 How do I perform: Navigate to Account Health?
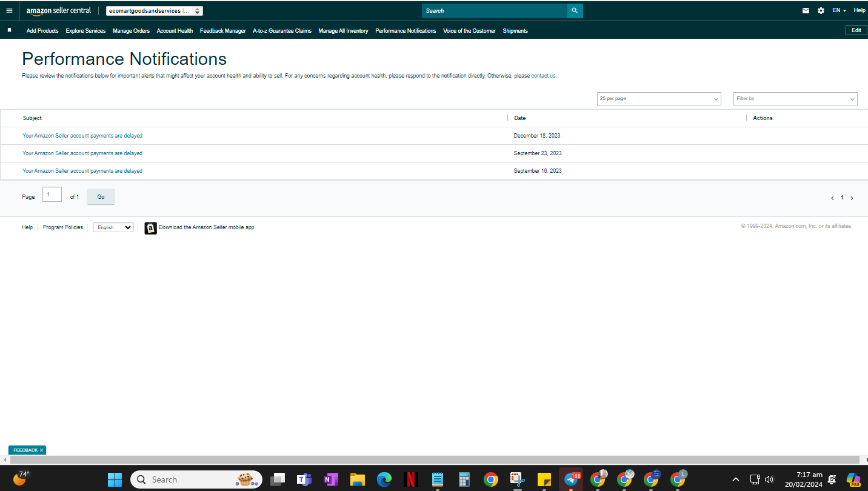175,31
